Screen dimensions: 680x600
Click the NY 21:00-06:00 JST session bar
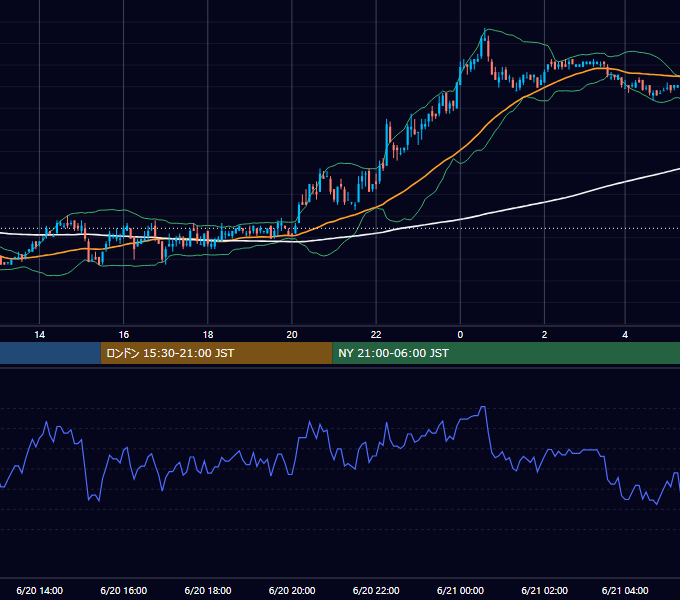pos(506,353)
